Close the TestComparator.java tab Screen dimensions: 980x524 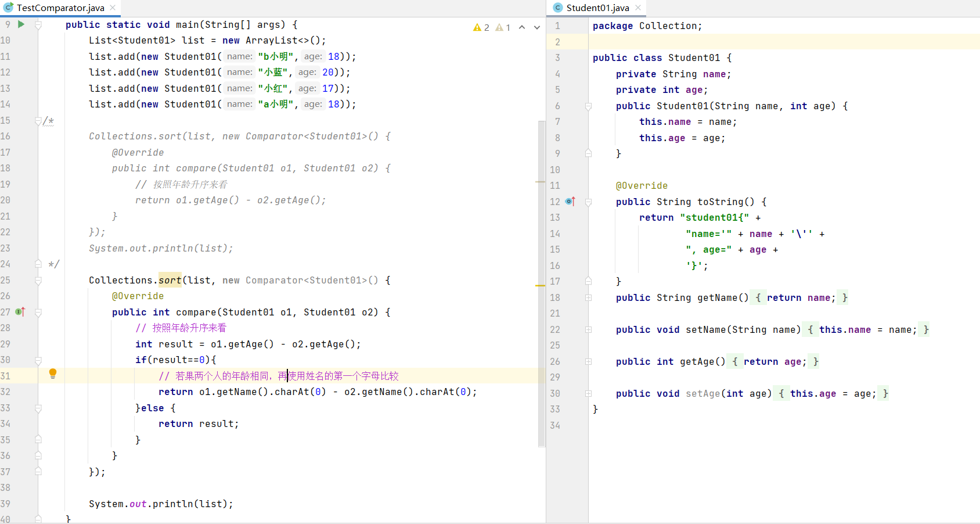[113, 8]
